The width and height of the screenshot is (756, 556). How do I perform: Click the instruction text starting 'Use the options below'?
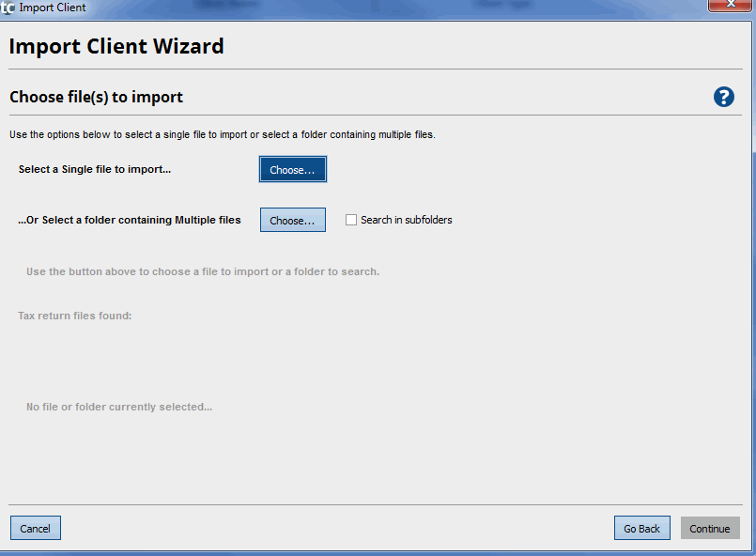222,135
